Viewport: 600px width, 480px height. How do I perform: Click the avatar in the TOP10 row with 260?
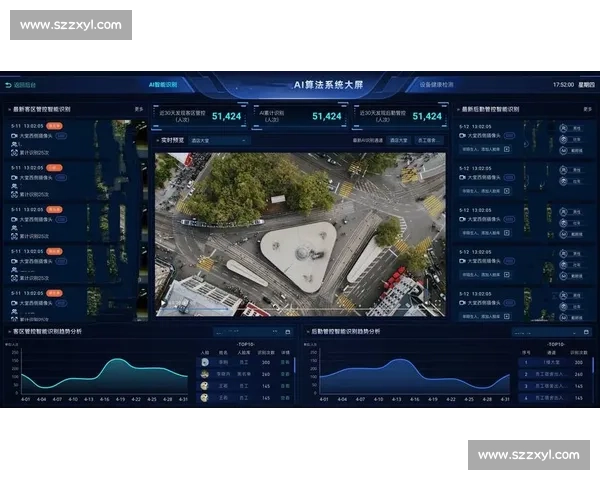click(x=205, y=374)
